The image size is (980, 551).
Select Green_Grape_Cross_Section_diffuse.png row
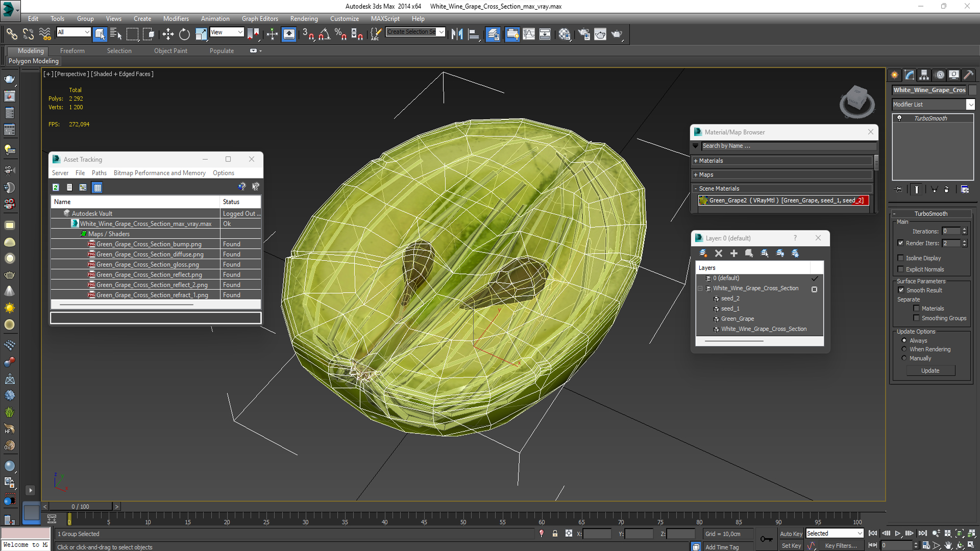pos(156,255)
